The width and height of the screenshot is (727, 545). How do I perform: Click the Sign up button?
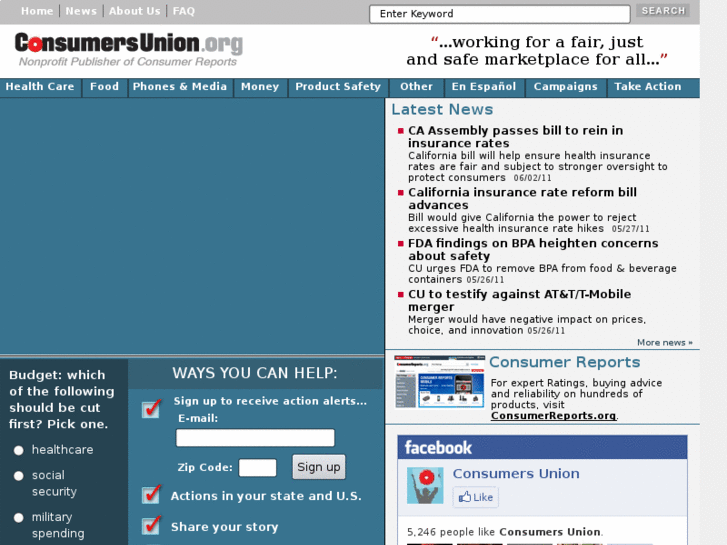tap(319, 467)
